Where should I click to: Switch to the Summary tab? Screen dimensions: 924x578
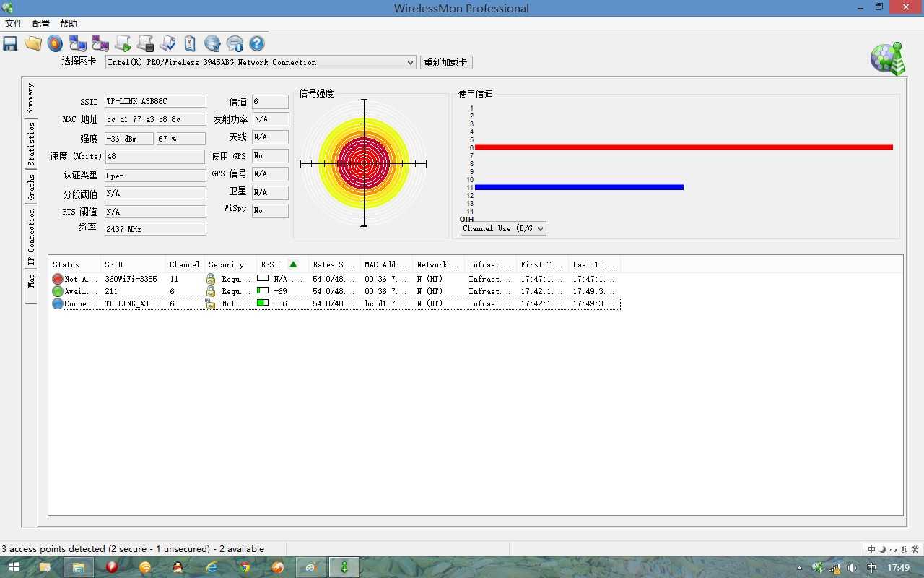tap(30, 98)
